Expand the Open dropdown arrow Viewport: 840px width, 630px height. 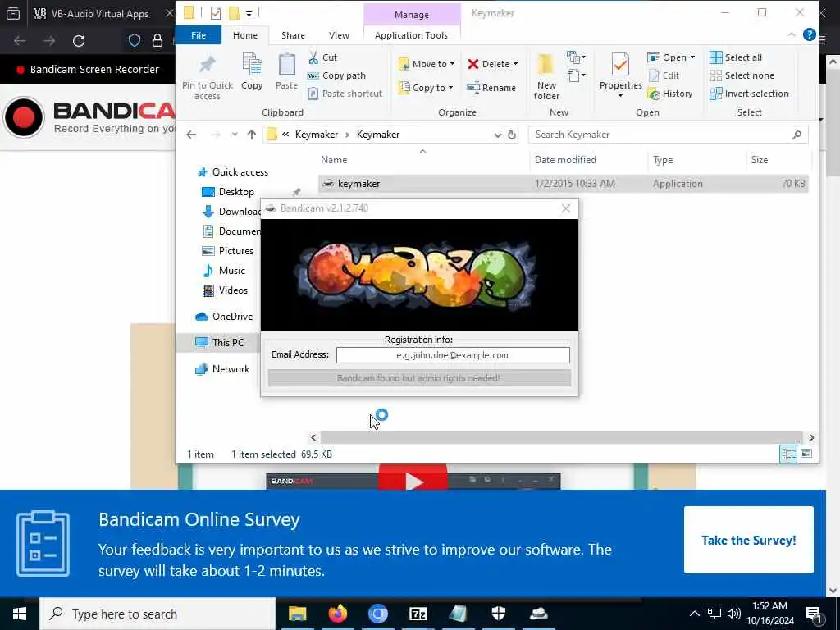[x=692, y=57]
